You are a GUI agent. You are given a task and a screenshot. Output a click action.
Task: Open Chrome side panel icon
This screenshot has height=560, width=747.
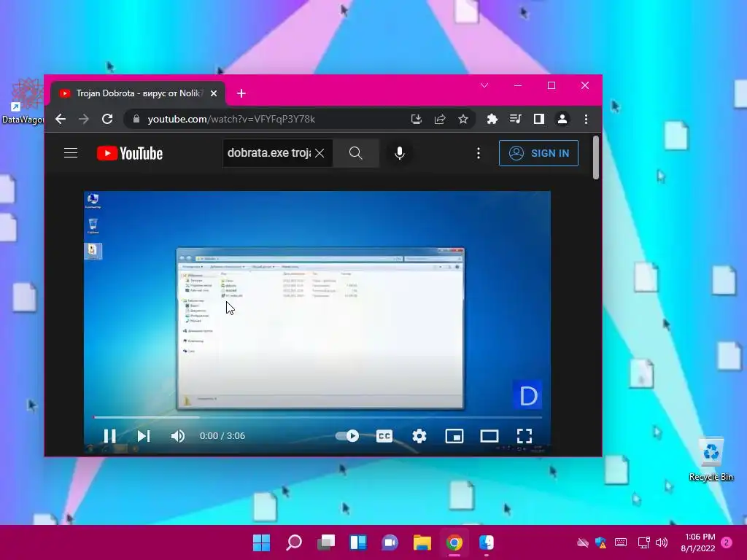click(x=539, y=119)
